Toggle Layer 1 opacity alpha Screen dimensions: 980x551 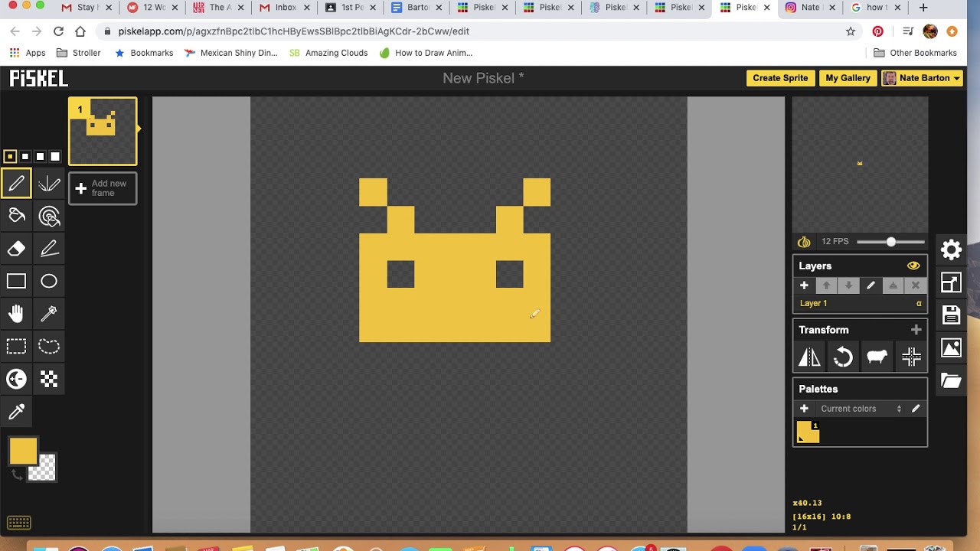coord(919,304)
